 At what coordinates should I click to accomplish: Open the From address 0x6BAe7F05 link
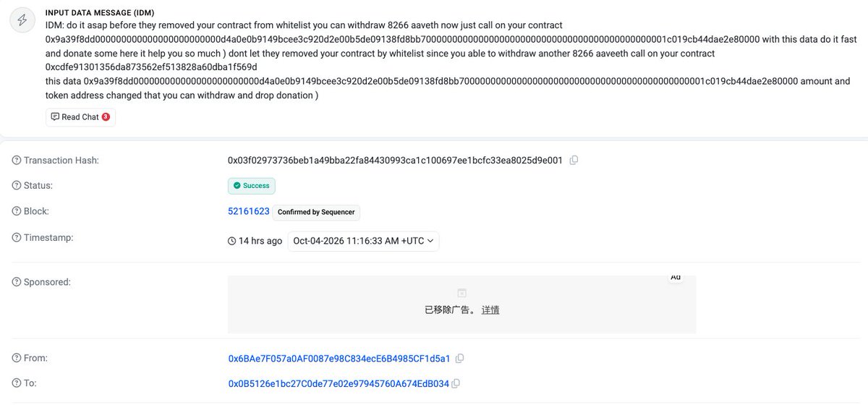click(x=339, y=359)
